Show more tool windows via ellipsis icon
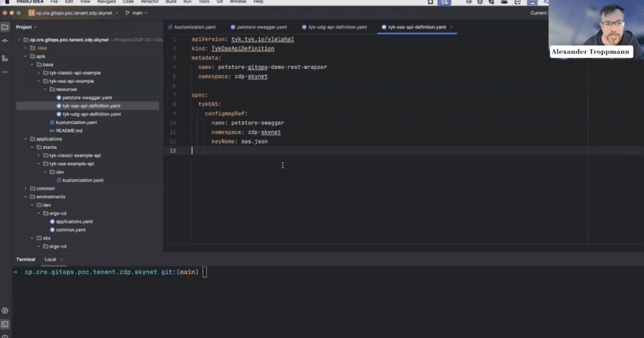Screen dimensions: 644x338 coord(5,72)
